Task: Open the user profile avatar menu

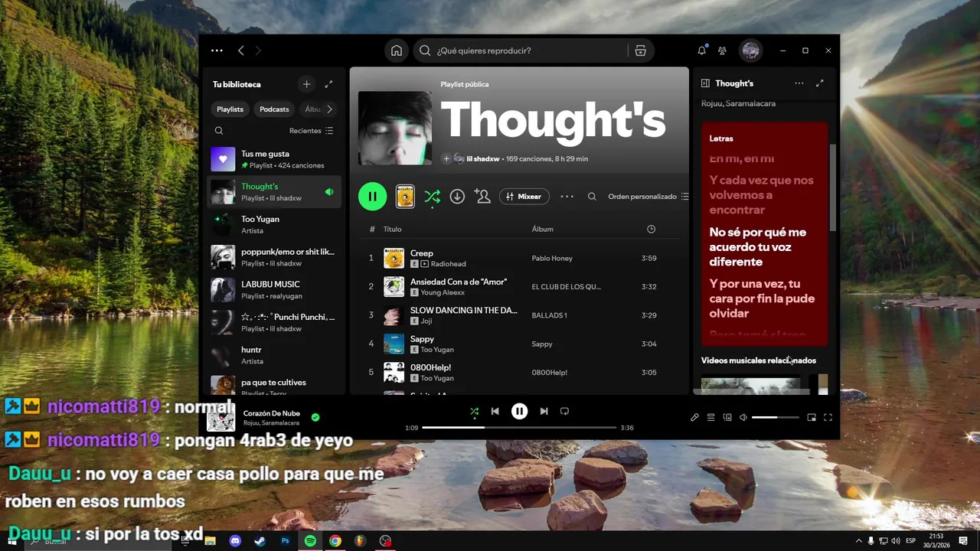Action: point(750,51)
